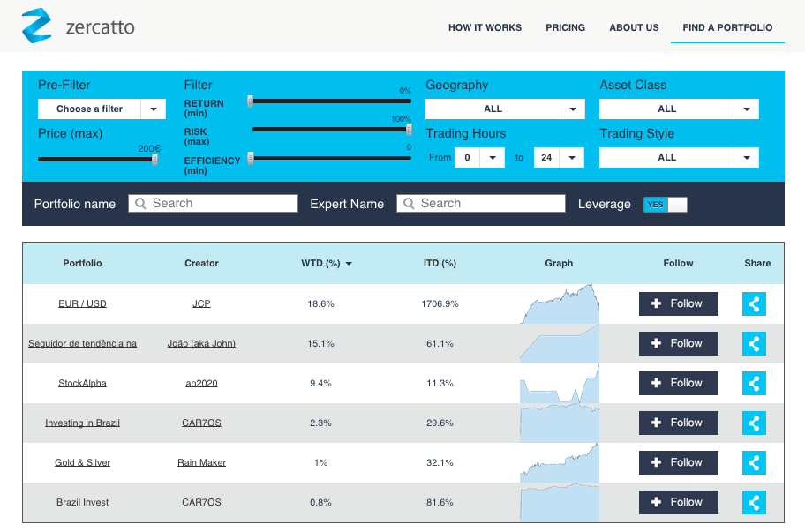Open Trading Hours to 24 dropdown
The width and height of the screenshot is (805, 532).
[x=559, y=158]
